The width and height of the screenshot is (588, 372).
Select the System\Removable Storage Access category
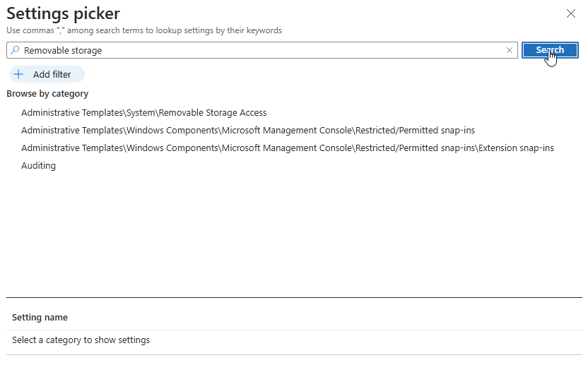coord(143,112)
